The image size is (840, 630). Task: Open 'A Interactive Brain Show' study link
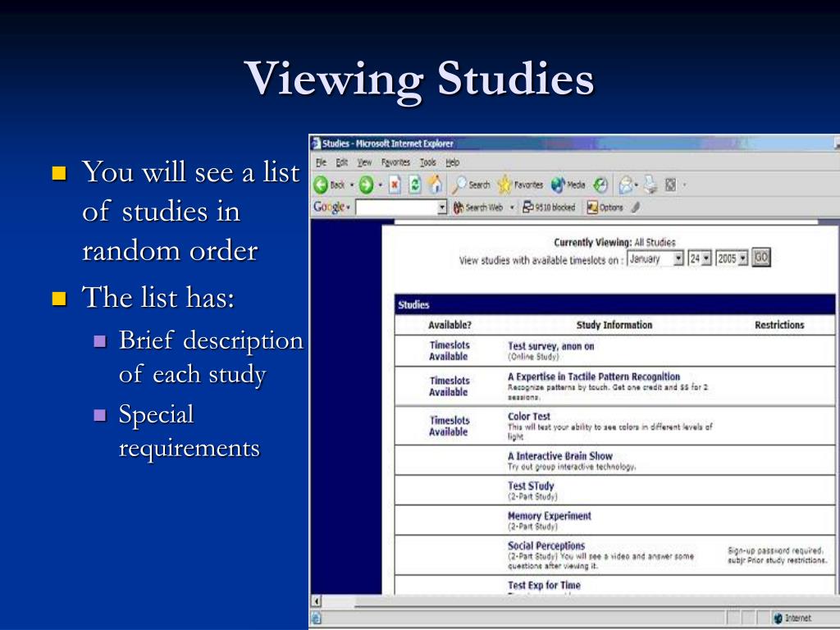click(x=559, y=456)
